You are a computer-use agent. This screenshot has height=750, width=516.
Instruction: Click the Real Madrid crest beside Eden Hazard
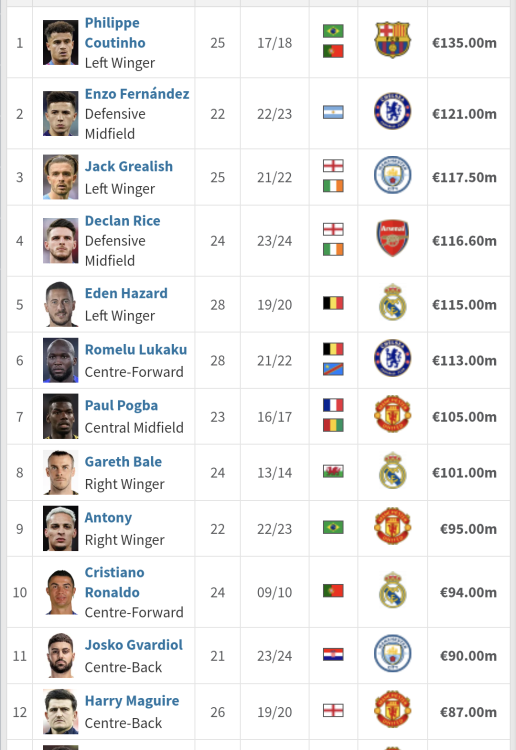click(x=392, y=302)
